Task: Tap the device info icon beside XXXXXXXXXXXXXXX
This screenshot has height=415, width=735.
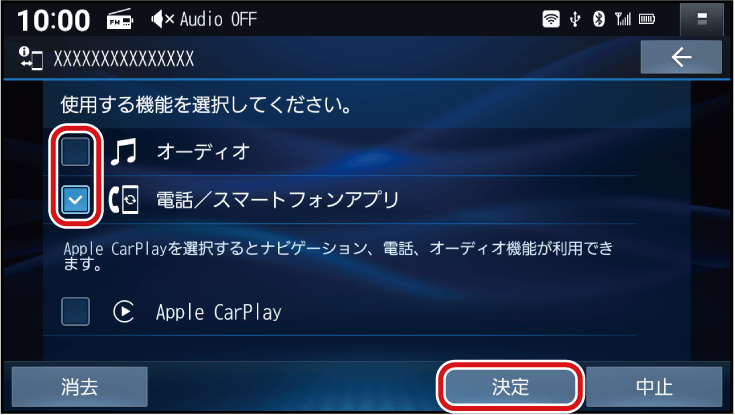Action: (31, 58)
